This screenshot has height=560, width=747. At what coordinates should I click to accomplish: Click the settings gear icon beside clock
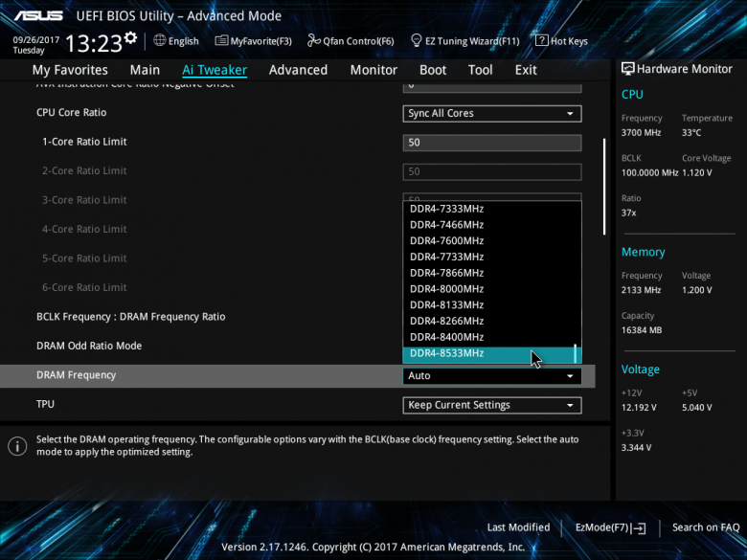[130, 38]
